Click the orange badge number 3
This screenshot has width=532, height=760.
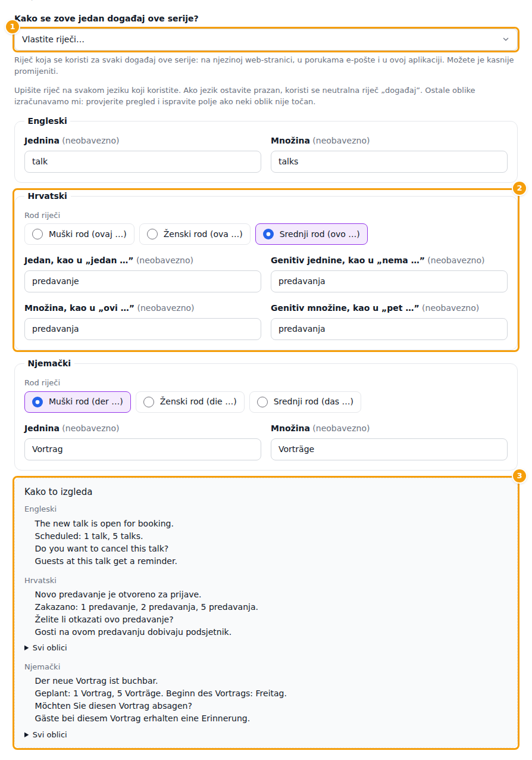[520, 475]
